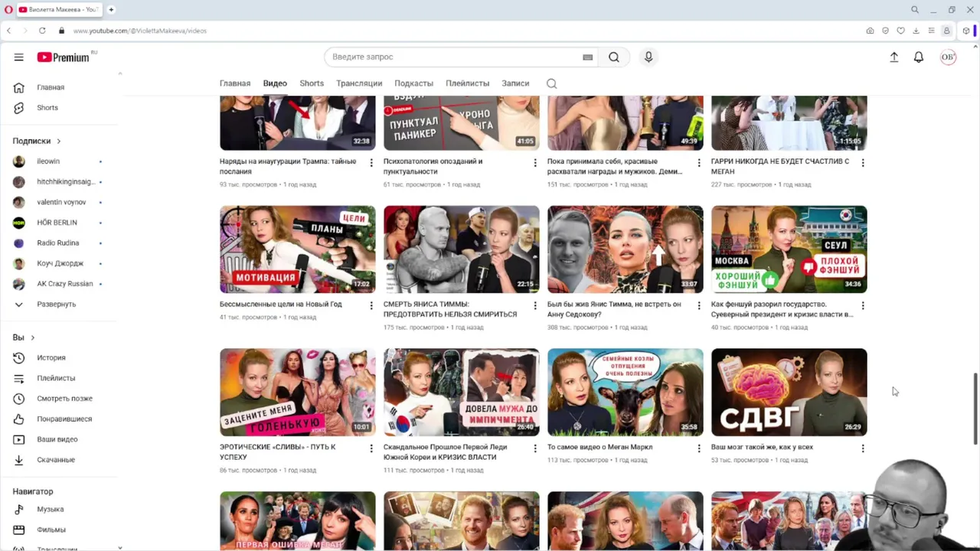Viewport: 980px width, 551px height.
Task: Click the search magnifier button
Action: point(614,57)
